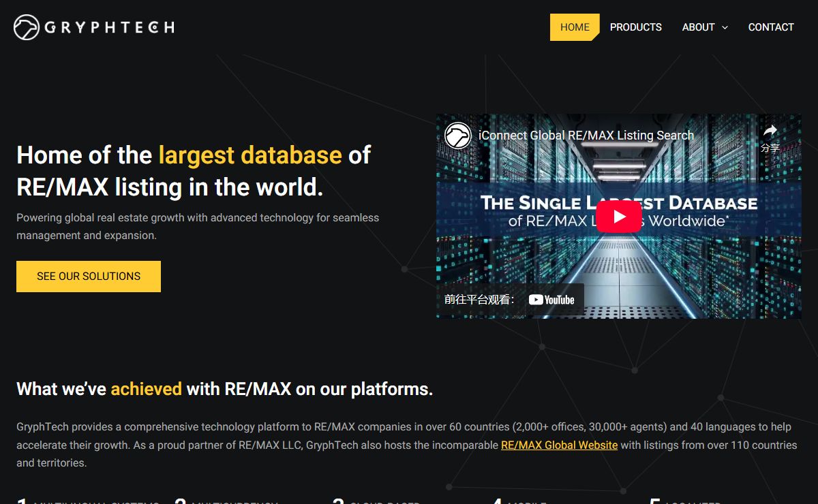Go to the PRODUCTS page

tap(636, 27)
